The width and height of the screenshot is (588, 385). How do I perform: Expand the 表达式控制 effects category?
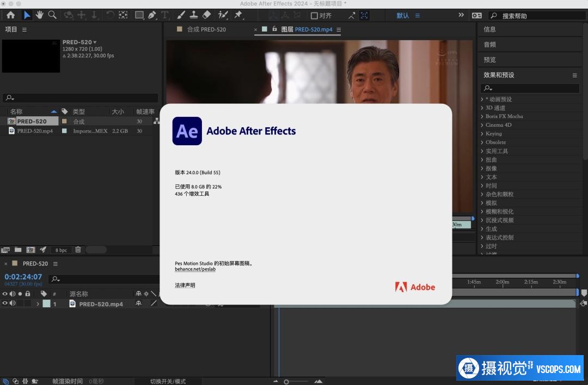click(482, 238)
